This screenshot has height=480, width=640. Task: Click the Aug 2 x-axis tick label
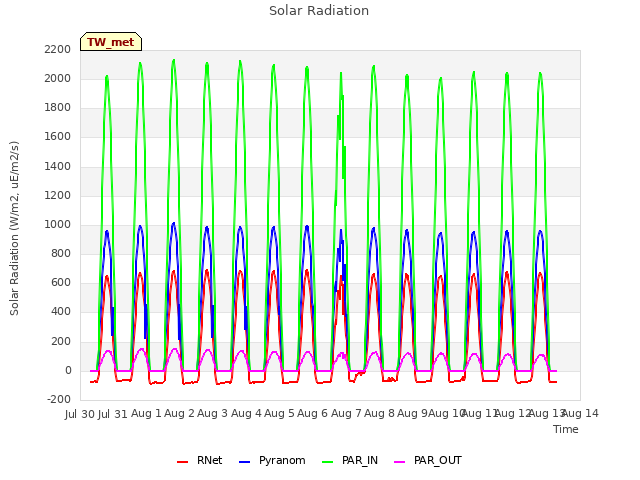click(x=180, y=414)
